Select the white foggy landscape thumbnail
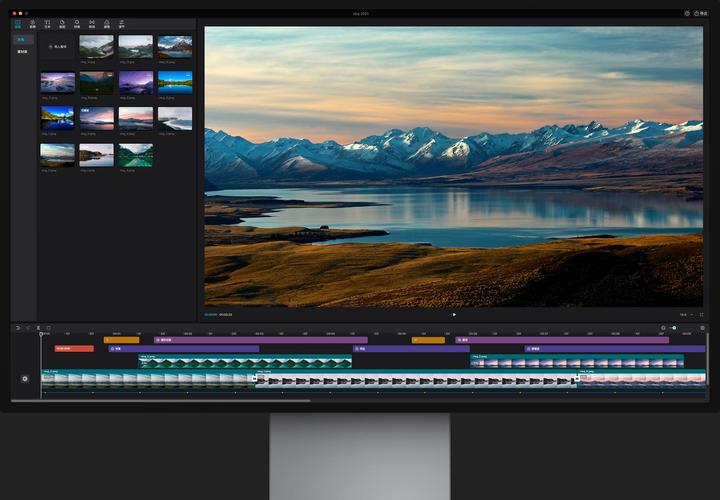The width and height of the screenshot is (720, 500). [x=175, y=118]
